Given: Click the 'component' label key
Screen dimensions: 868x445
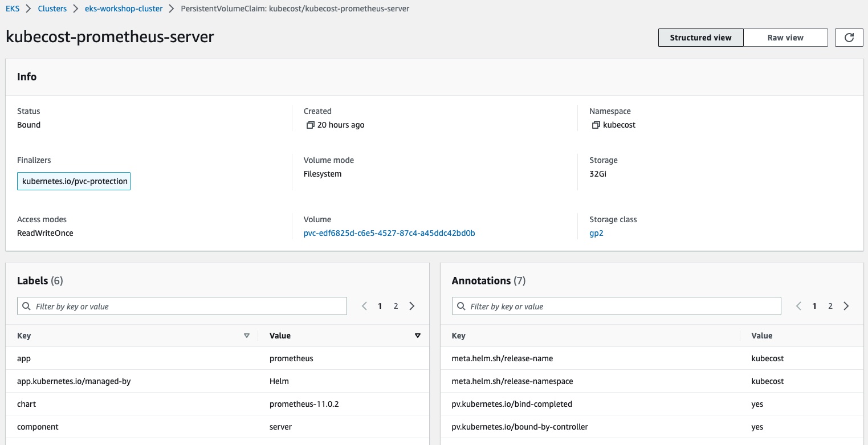Looking at the screenshot, I should (38, 427).
